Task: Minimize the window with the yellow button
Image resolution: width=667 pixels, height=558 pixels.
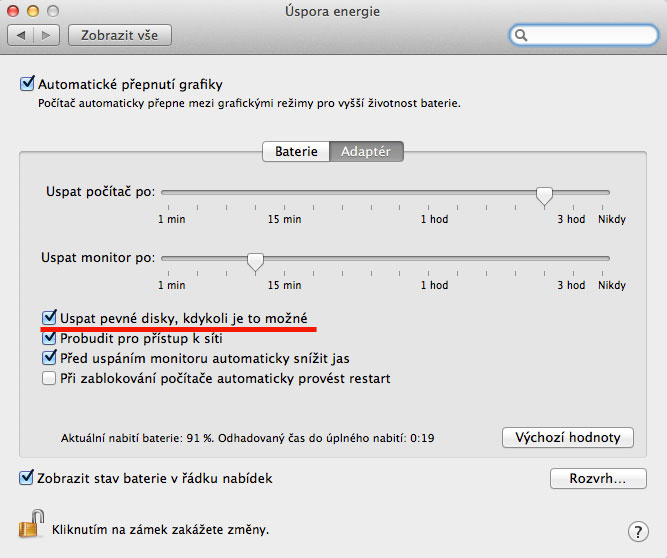Action: click(33, 10)
